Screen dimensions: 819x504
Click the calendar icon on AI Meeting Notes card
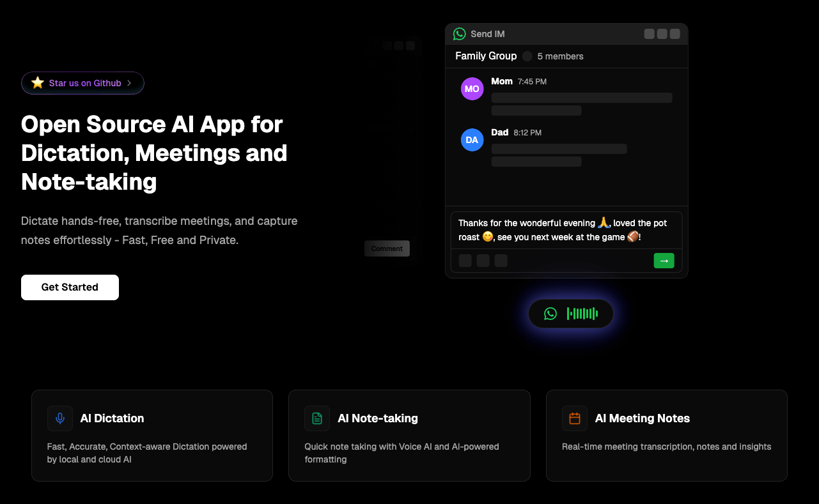tap(575, 418)
